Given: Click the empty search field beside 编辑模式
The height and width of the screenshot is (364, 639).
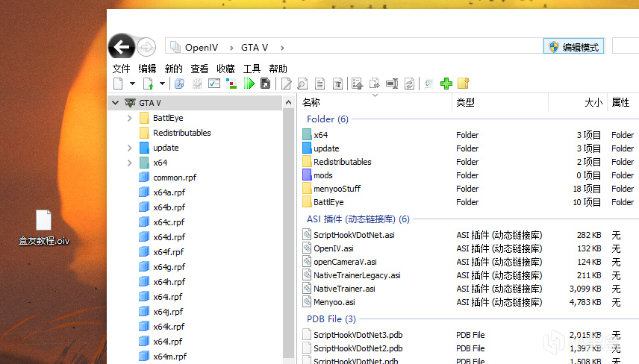Looking at the screenshot, I should (x=625, y=45).
